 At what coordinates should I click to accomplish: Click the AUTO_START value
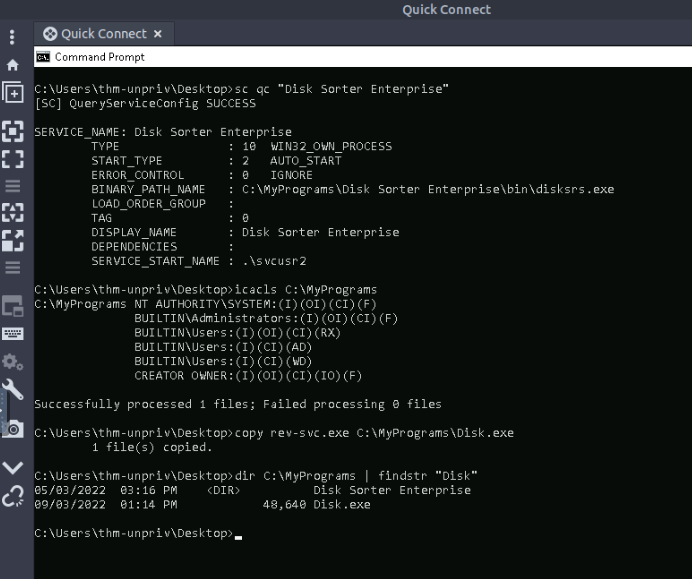click(305, 161)
